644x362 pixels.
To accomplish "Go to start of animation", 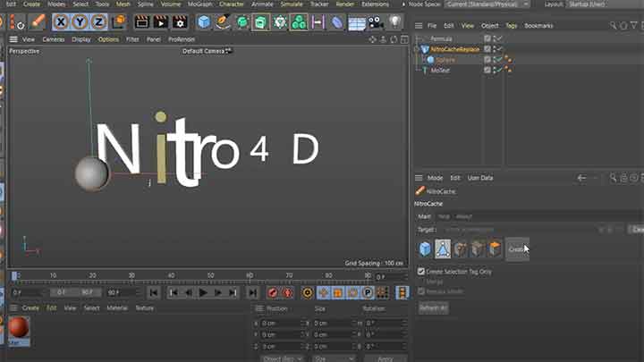I will tap(154, 292).
